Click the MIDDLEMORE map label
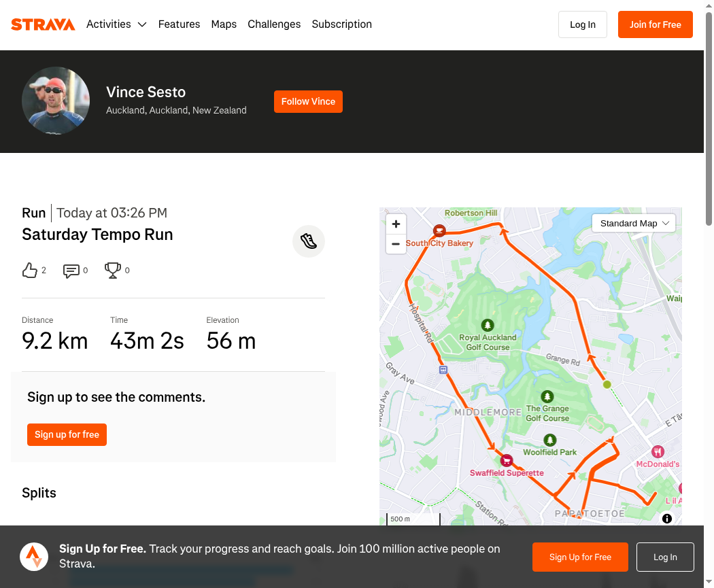This screenshot has width=714, height=588. tap(488, 413)
